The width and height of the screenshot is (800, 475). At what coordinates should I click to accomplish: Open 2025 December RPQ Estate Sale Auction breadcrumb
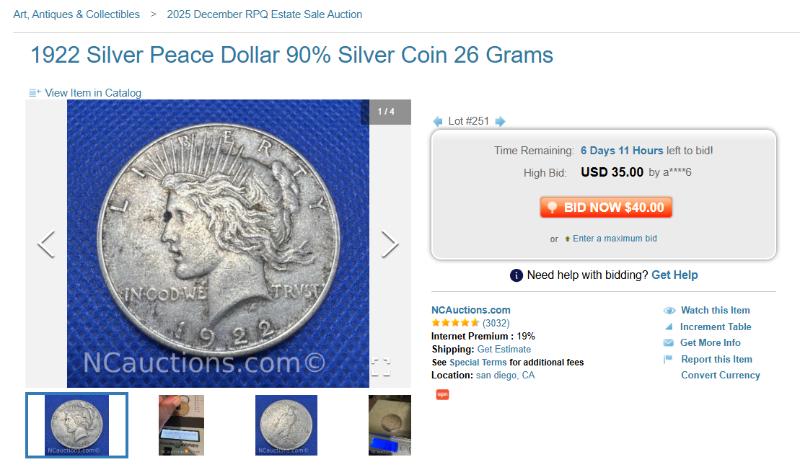264,14
